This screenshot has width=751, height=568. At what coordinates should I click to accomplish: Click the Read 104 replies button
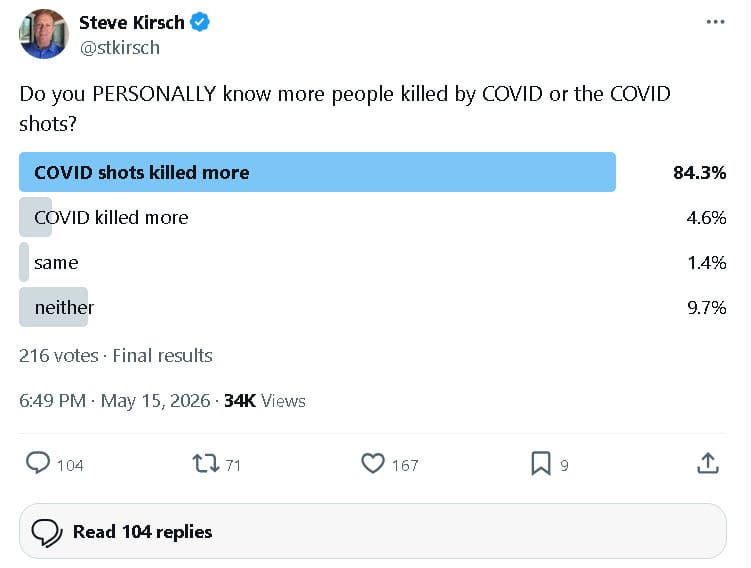(373, 531)
